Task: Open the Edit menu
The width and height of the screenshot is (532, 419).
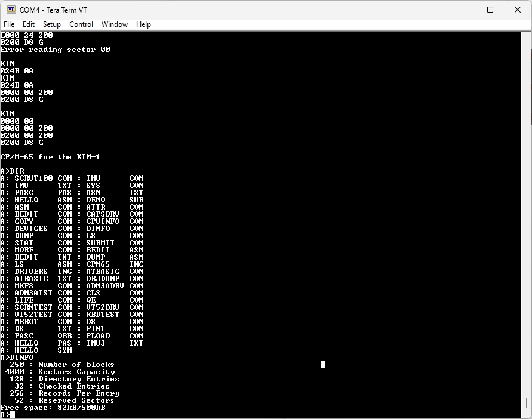Action: (29, 24)
